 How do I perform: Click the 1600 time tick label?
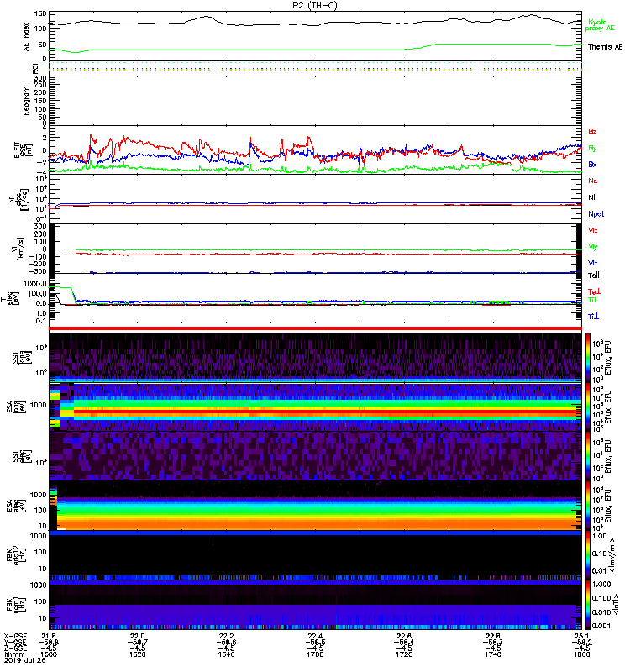(x=49, y=654)
